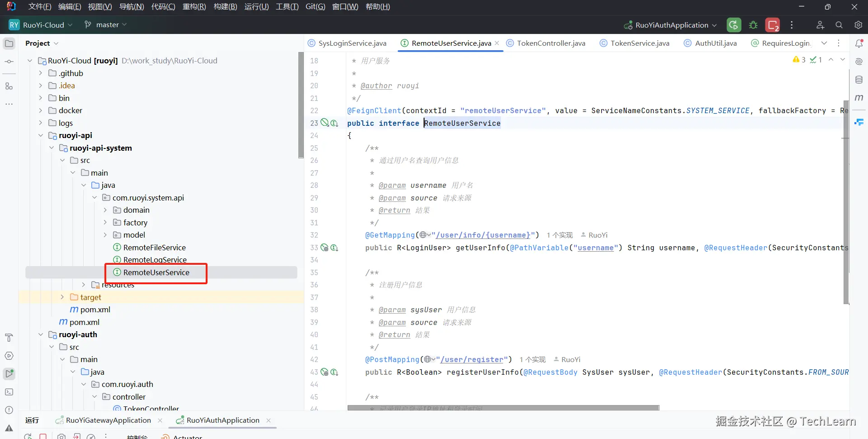This screenshot has width=868, height=439.
Task: Go to previous highlighted problem arrow
Action: tap(831, 60)
